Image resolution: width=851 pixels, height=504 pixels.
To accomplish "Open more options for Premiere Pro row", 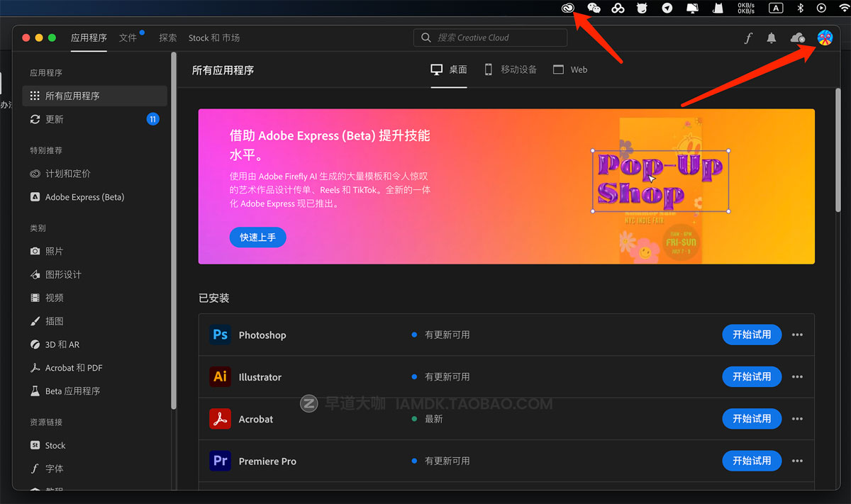I will click(797, 461).
